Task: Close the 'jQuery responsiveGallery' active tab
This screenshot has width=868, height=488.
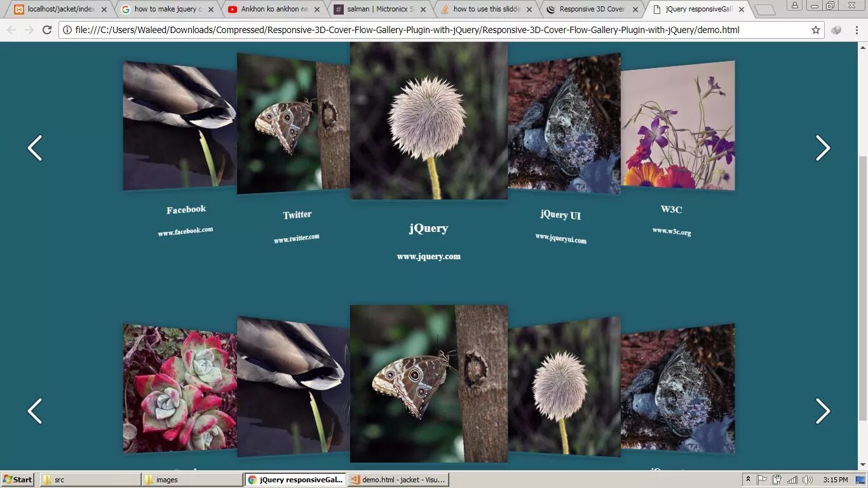Action: pos(742,10)
